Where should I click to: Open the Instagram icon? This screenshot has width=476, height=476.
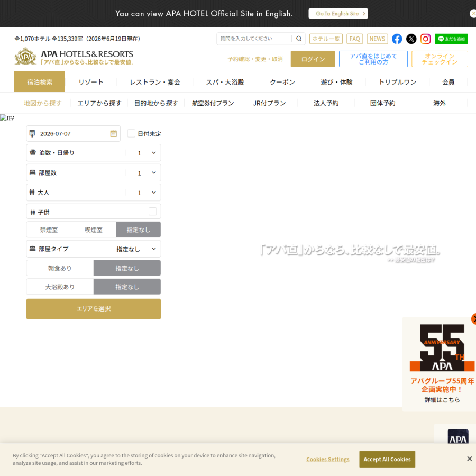425,39
